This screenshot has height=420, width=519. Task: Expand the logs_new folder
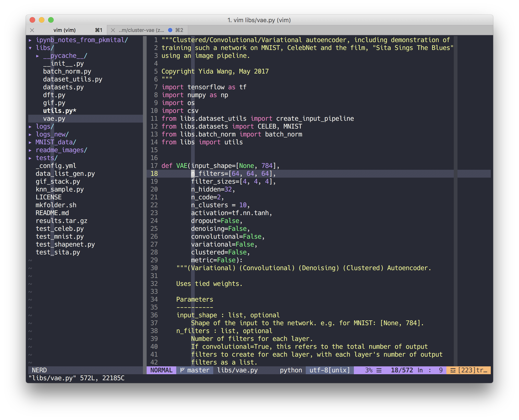[x=30, y=134]
